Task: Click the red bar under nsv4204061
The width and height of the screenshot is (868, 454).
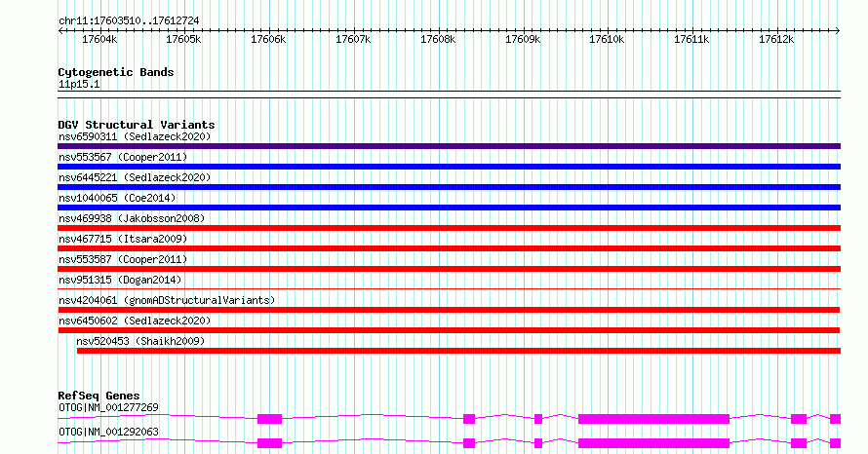Action: pyautogui.click(x=449, y=310)
